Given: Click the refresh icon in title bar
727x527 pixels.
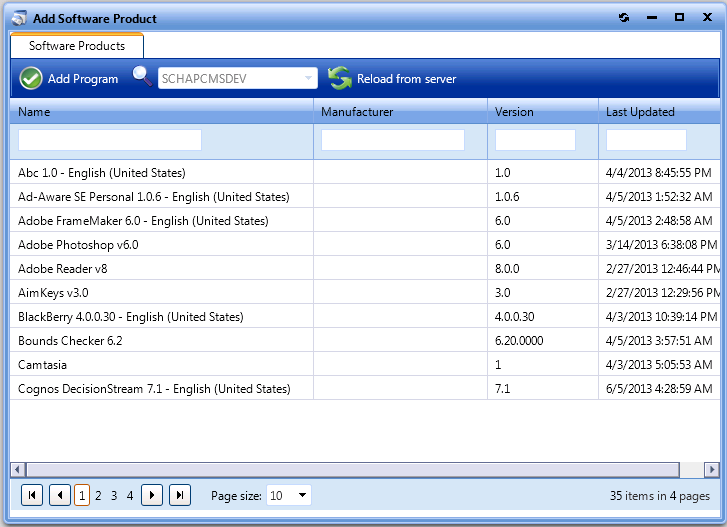Looking at the screenshot, I should 624,18.
